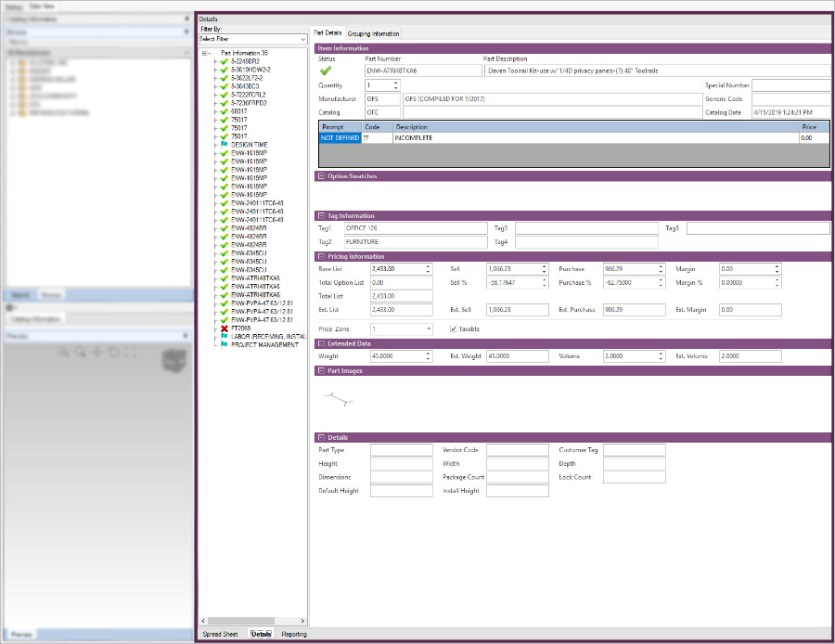Switch to the Part Details tab
Image resolution: width=835 pixels, height=644 pixels.
(328, 32)
